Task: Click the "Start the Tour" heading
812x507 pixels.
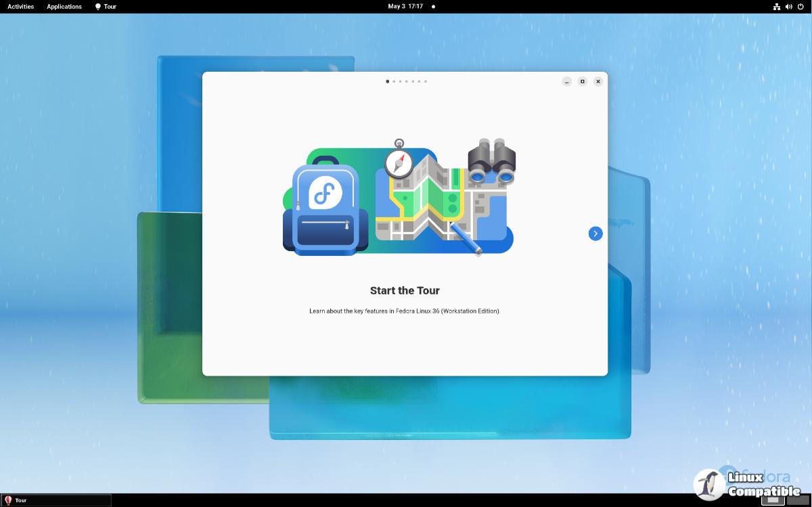Action: click(405, 290)
